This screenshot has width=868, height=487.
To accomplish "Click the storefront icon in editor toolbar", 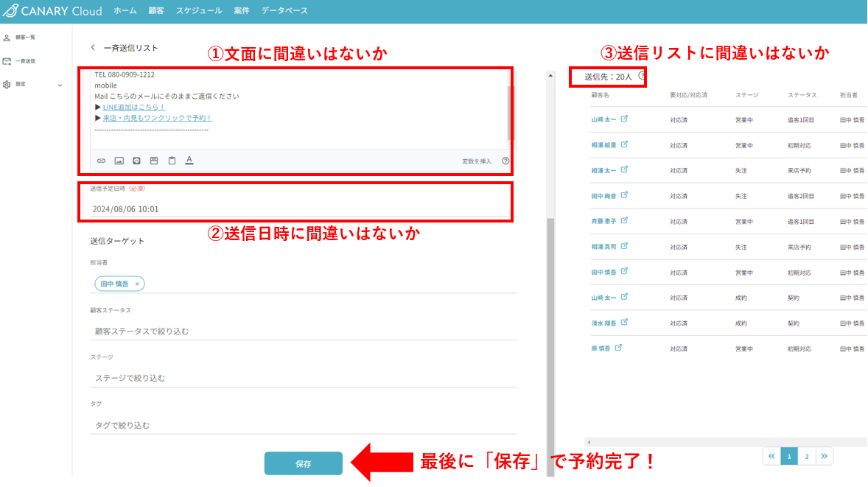I will click(x=154, y=161).
